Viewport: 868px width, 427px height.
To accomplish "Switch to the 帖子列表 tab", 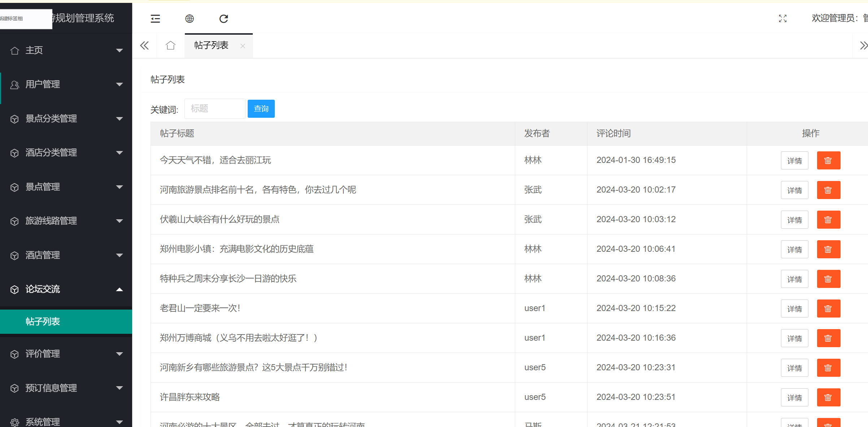I will click(211, 45).
